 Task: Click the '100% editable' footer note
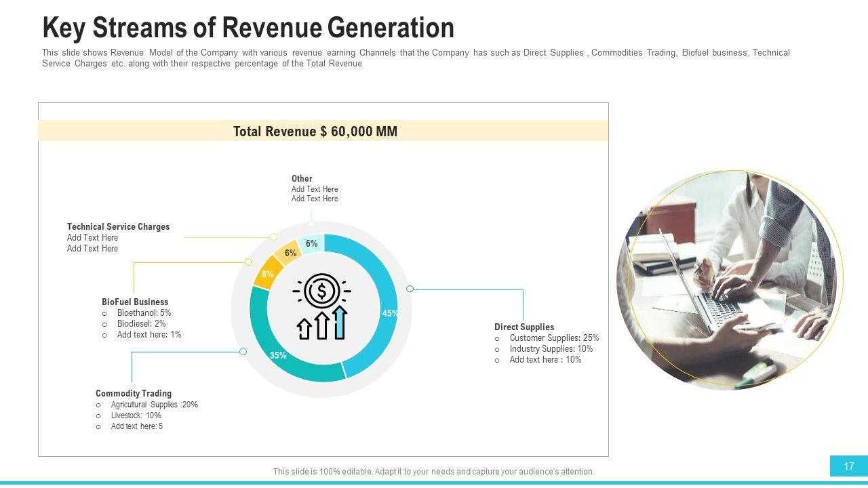433,472
